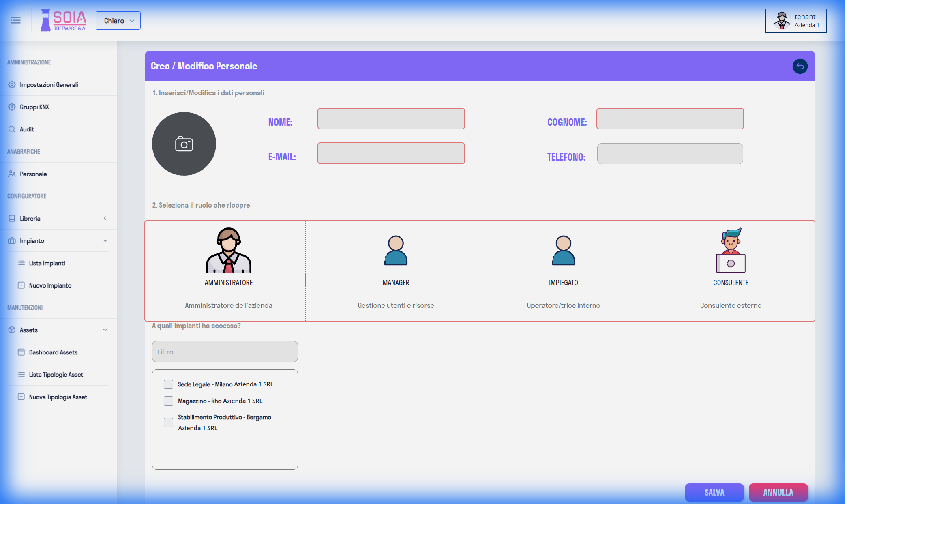Click the NOME text field
This screenshot has height=560, width=939.
pos(391,119)
